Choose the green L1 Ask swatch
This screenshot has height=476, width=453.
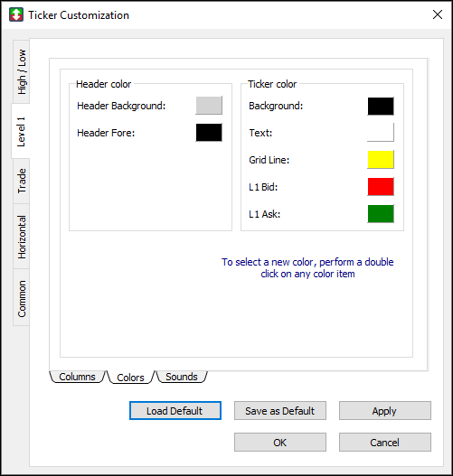(381, 214)
